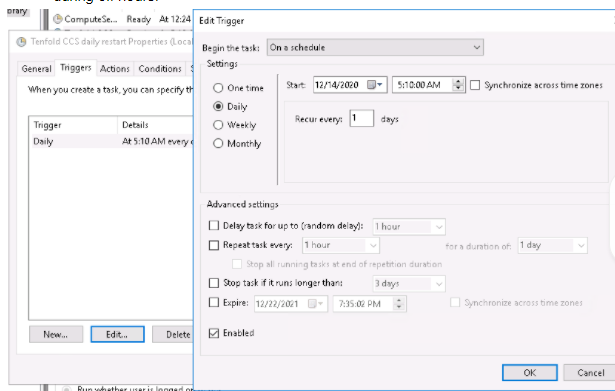Switch to the Conditions tab
This screenshot has width=615, height=391.
click(160, 69)
